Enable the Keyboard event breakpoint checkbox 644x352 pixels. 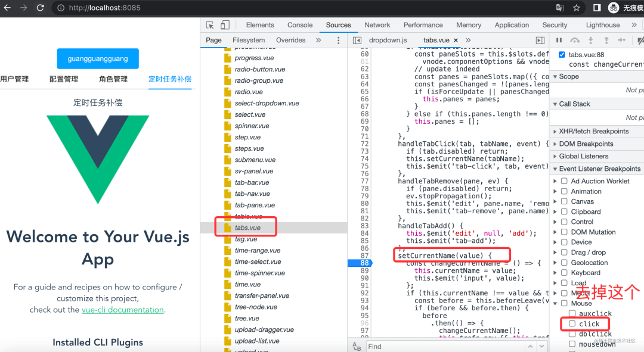(x=564, y=273)
